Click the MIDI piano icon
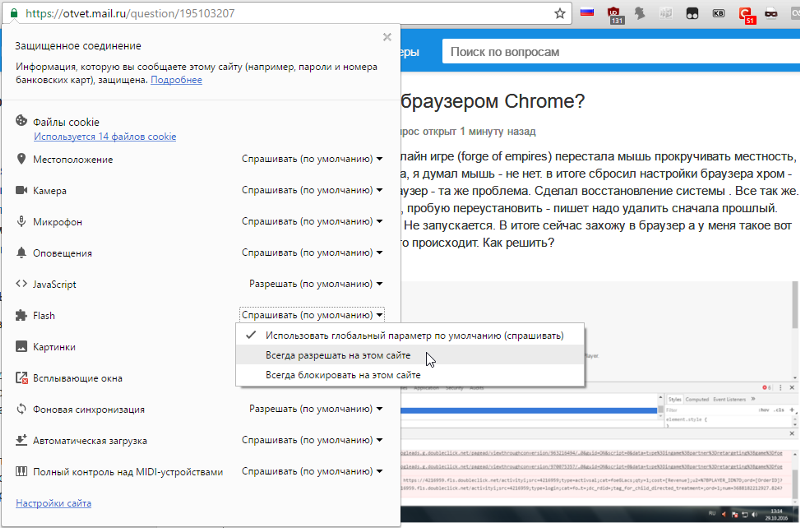Image resolution: width=800 pixels, height=528 pixels. pyautogui.click(x=21, y=471)
